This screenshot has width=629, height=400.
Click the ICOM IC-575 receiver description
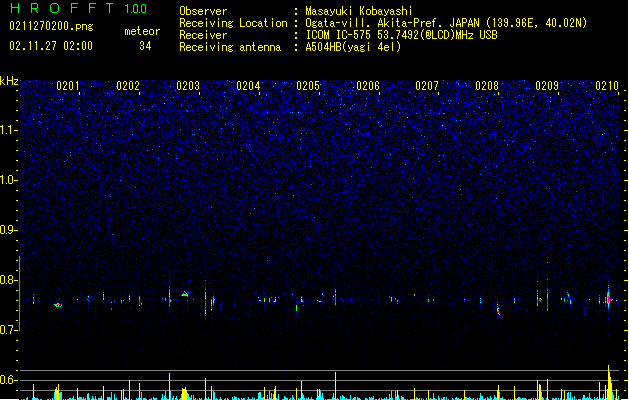click(x=401, y=35)
